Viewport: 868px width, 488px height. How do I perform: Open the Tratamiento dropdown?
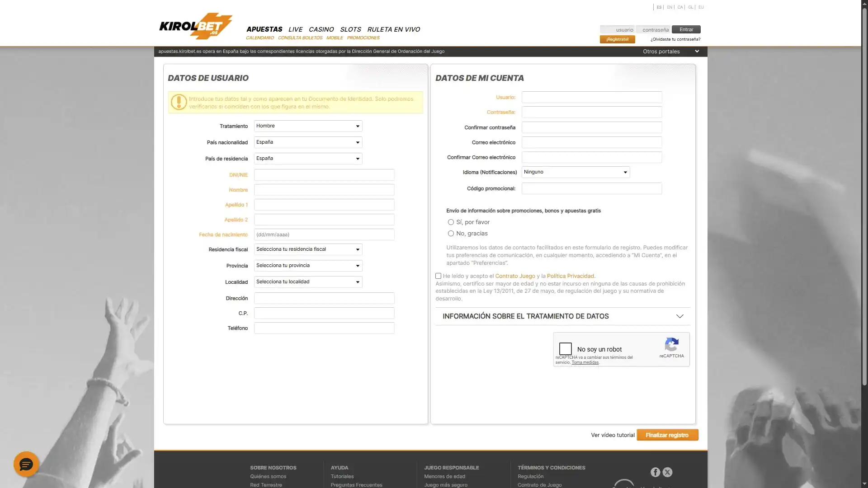tap(308, 126)
